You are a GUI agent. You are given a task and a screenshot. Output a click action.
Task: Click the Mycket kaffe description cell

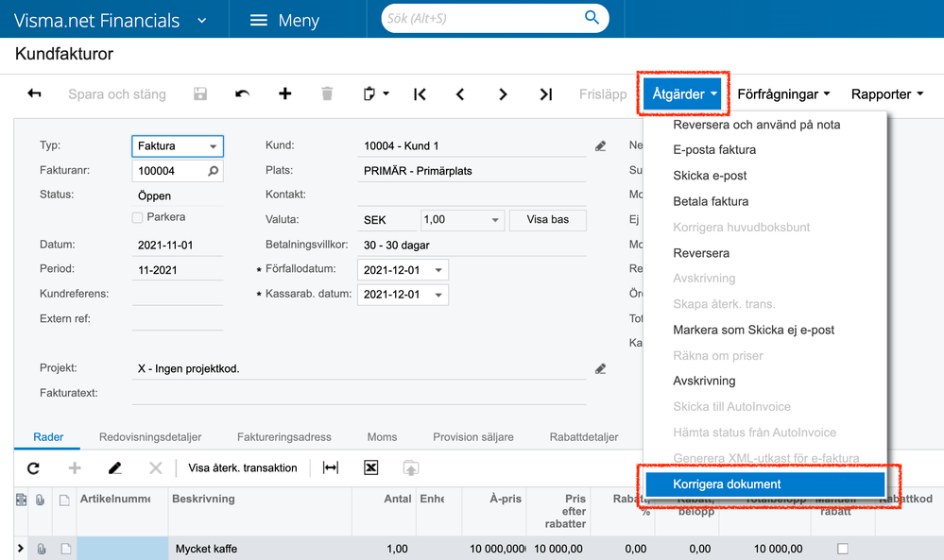click(x=260, y=549)
